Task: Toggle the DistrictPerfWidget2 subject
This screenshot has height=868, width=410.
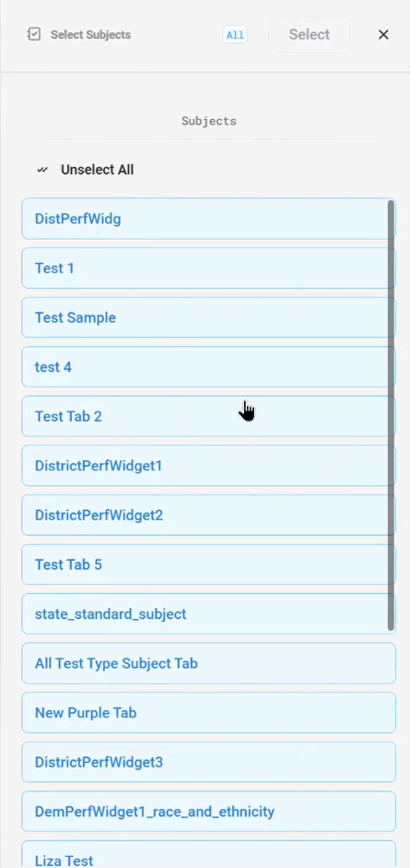Action: (209, 516)
